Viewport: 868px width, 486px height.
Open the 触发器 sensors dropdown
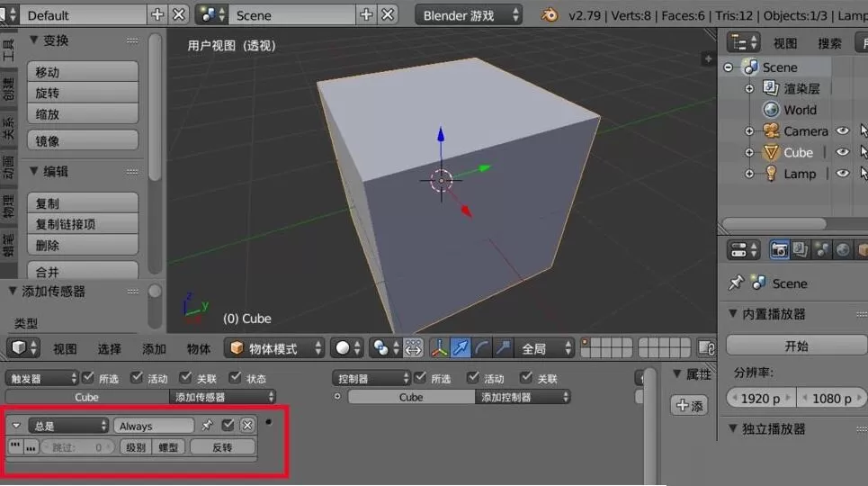[x=42, y=379]
